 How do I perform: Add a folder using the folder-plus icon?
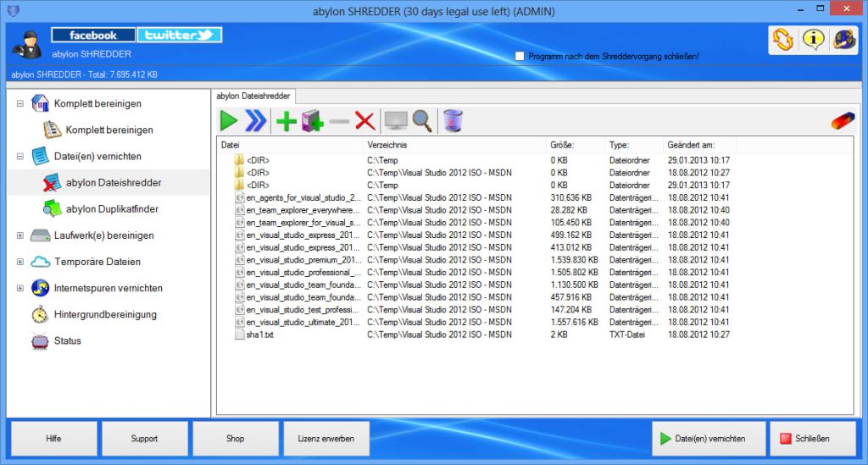pos(312,121)
